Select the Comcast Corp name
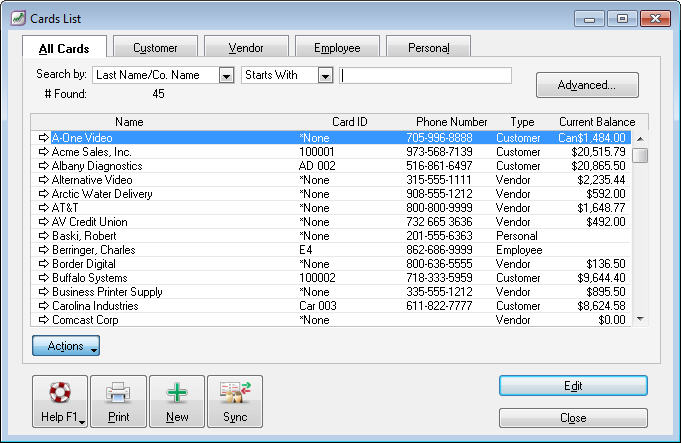Viewport: 681px width, 443px height. tap(85, 320)
